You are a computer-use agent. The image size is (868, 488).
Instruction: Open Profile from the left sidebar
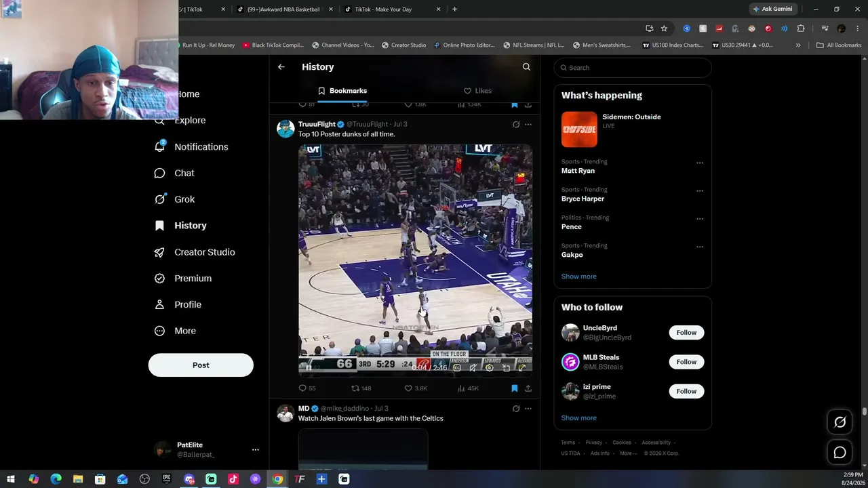point(178,305)
